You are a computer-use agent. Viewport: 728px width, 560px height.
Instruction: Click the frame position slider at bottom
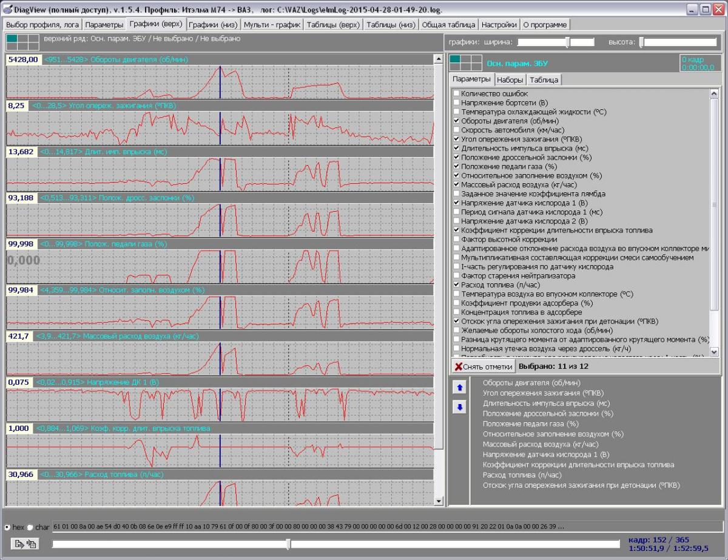coord(288,544)
